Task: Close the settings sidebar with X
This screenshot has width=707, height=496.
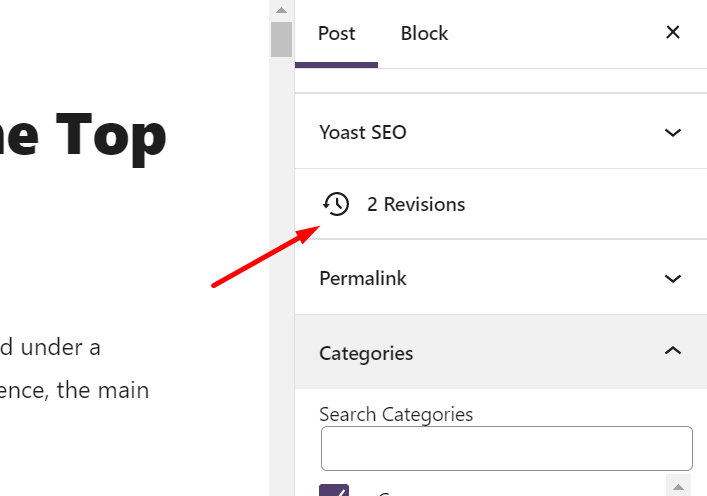Action: 673,32
